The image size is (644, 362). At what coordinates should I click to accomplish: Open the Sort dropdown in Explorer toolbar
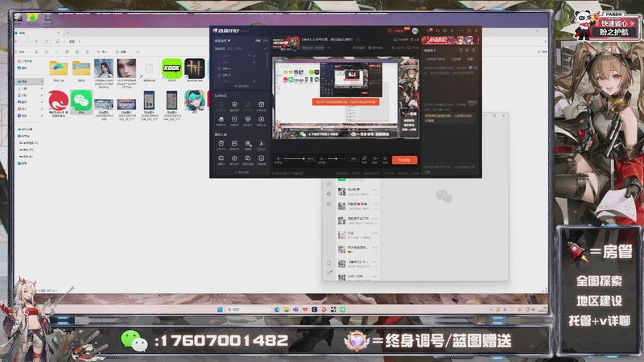[x=102, y=51]
